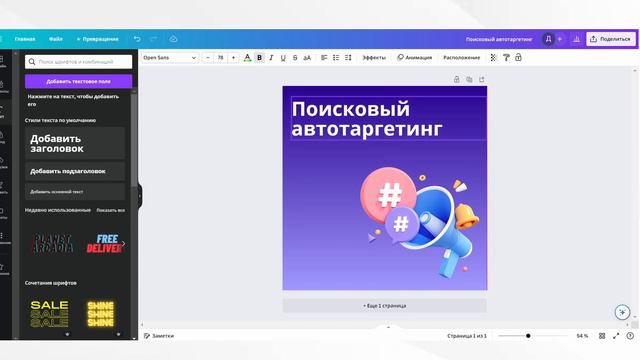Click the cloud save status icon
This screenshot has width=640, height=360.
pyautogui.click(x=173, y=39)
